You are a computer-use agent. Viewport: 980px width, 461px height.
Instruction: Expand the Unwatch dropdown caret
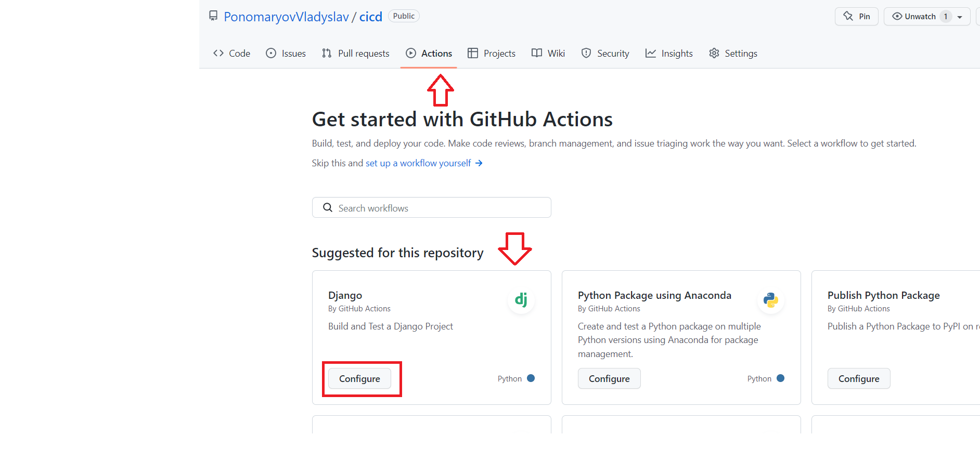[x=960, y=17]
